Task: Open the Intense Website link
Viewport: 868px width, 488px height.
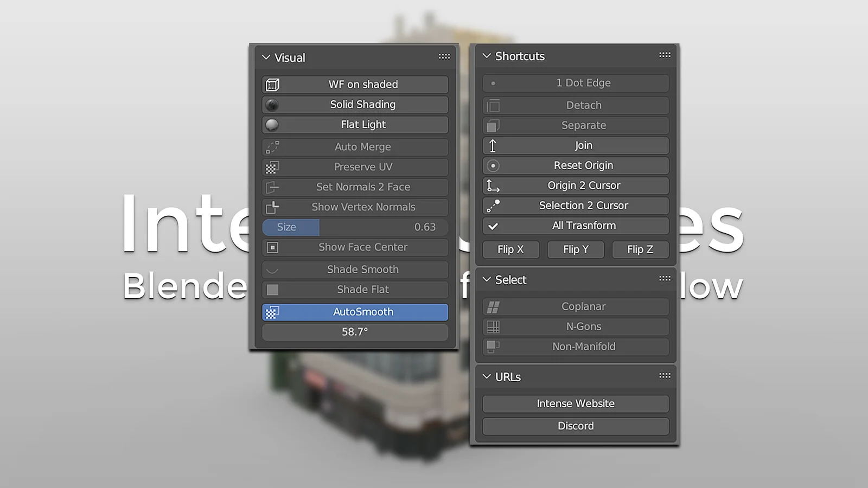Action: [575, 403]
